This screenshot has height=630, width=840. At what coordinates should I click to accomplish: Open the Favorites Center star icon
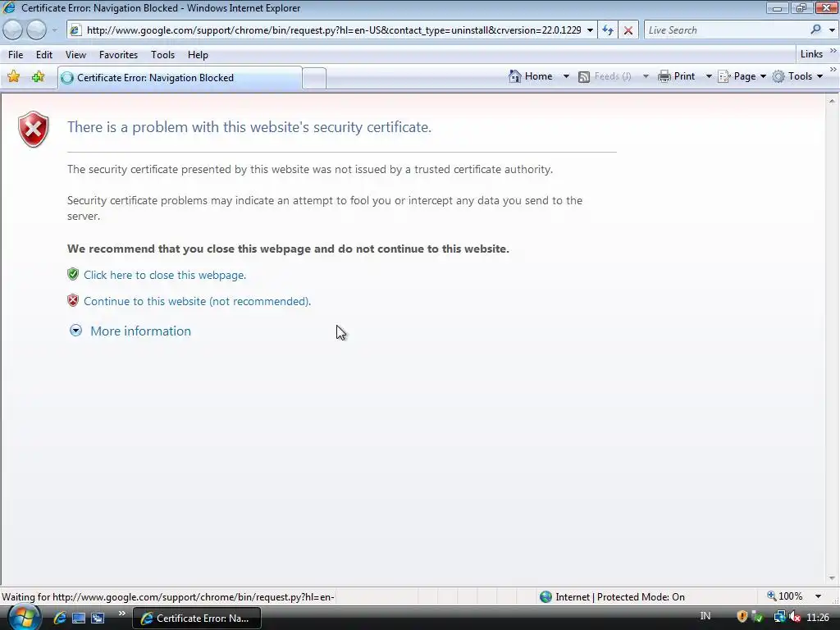14,76
